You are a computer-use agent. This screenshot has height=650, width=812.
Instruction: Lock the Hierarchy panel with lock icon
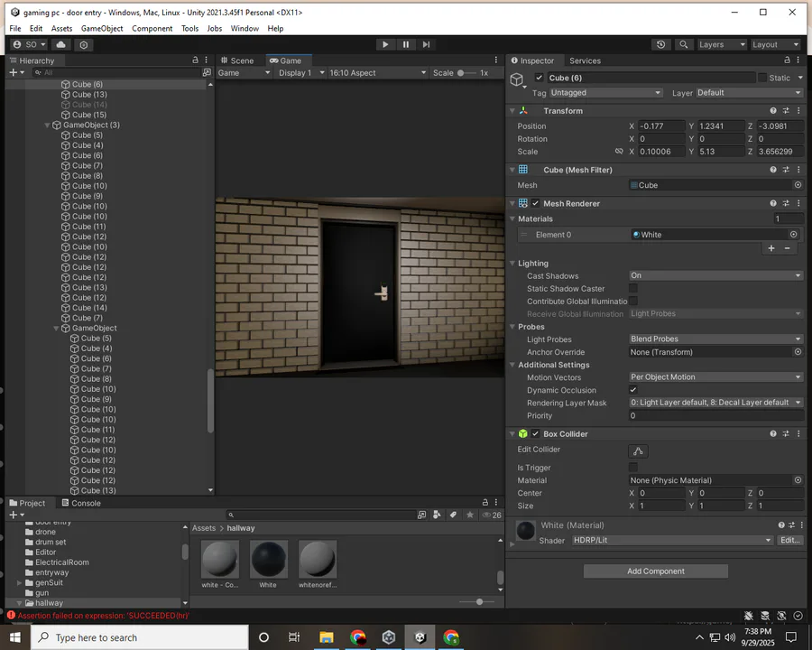tap(195, 60)
